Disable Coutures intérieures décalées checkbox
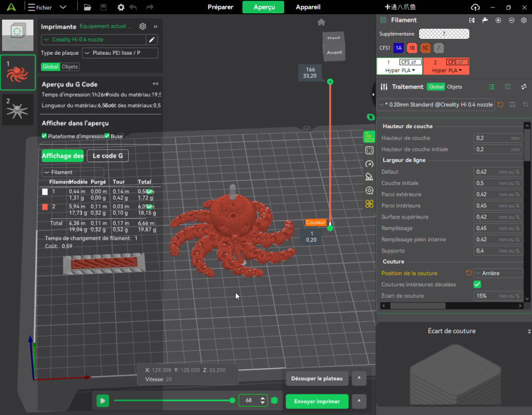The height and width of the screenshot is (415, 532). tap(477, 285)
